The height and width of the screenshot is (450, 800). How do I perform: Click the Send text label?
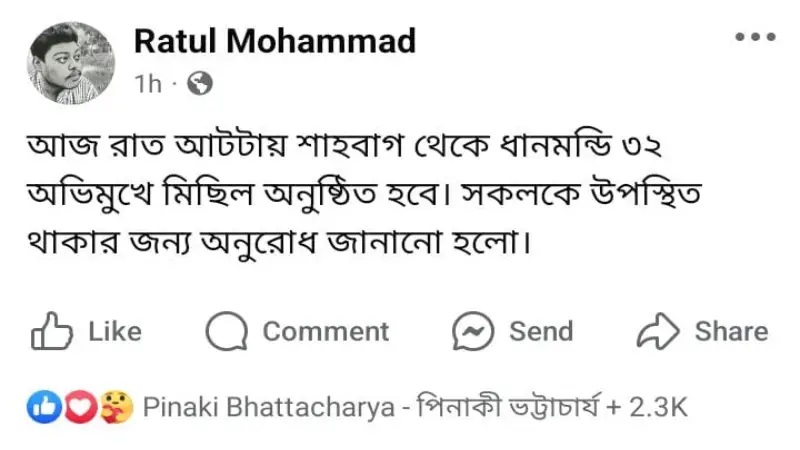[541, 331]
